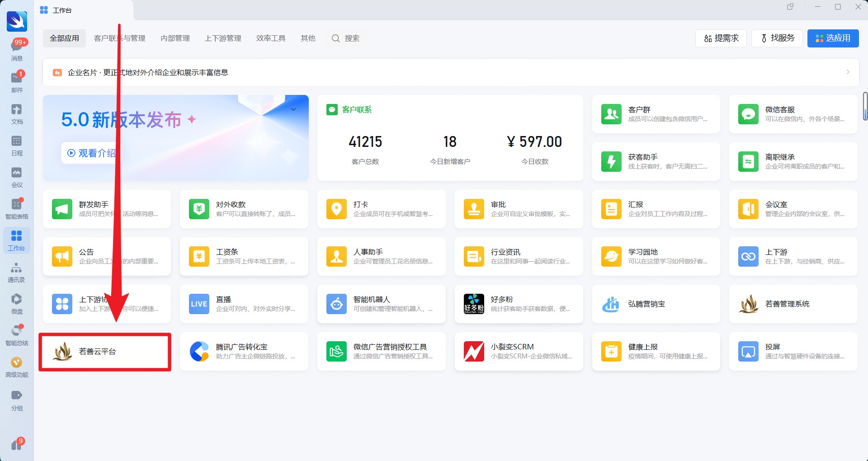Select the 全部应用 tab
Viewport: 868px width, 461px height.
[x=64, y=38]
